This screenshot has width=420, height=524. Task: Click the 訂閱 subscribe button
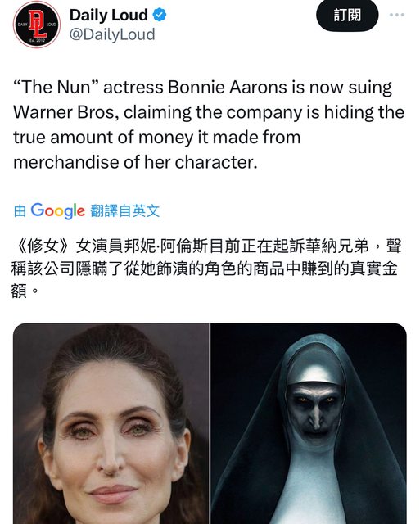tap(347, 15)
